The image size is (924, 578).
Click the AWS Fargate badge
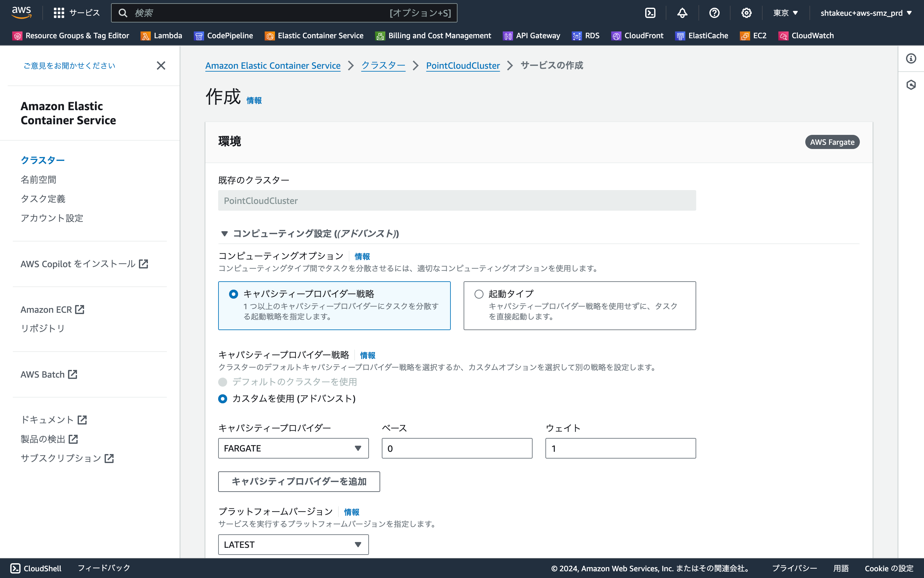(832, 142)
